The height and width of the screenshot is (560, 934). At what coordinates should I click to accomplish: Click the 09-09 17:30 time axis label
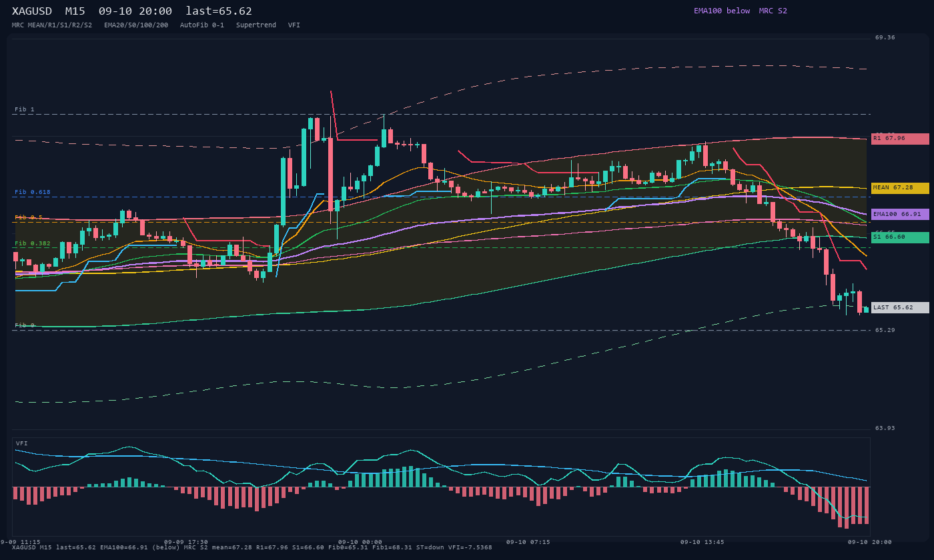(x=186, y=542)
